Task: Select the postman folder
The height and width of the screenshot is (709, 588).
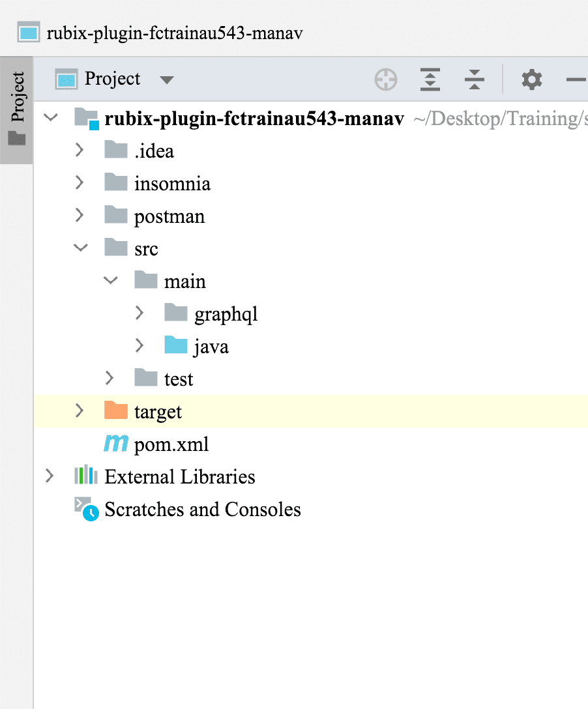Action: click(x=169, y=216)
